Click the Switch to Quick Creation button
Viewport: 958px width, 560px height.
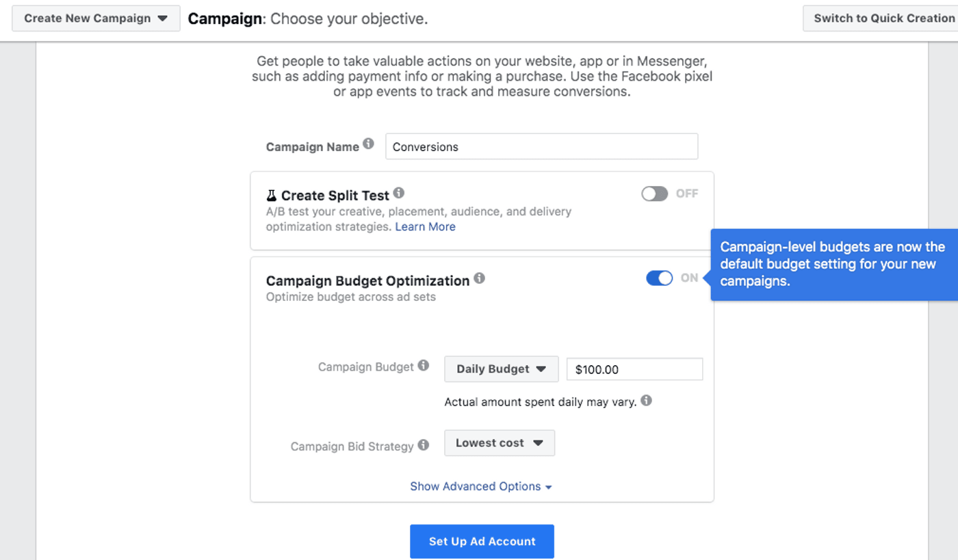point(881,18)
